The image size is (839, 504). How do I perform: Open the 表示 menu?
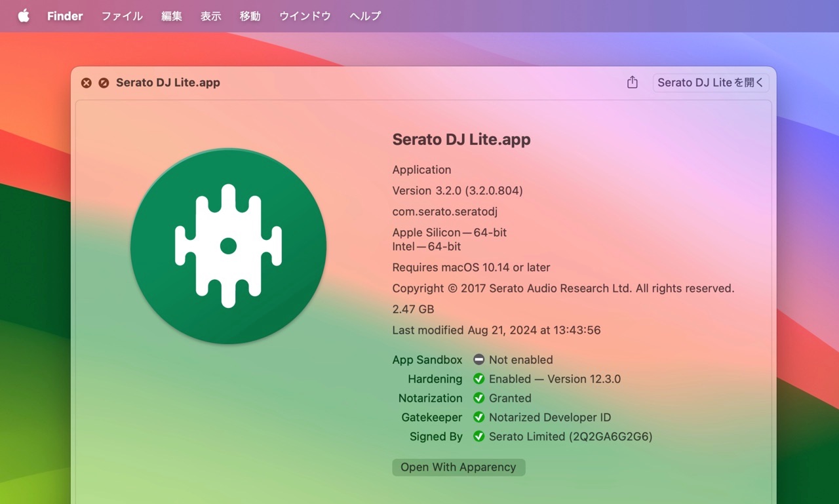click(x=211, y=16)
